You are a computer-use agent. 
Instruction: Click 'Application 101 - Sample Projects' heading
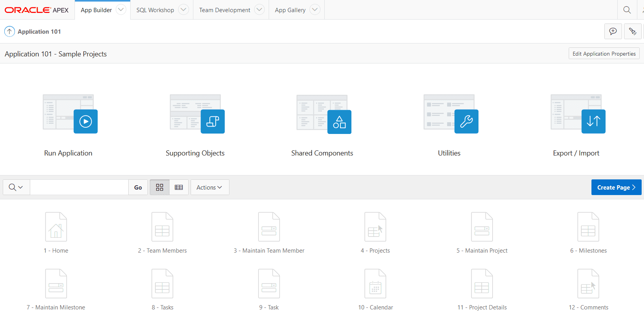[x=56, y=54]
